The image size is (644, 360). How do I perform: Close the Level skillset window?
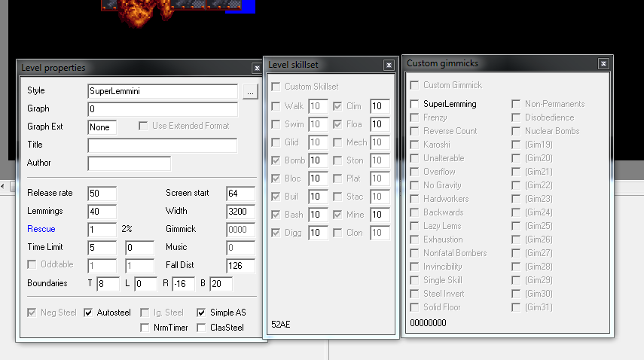(x=389, y=66)
